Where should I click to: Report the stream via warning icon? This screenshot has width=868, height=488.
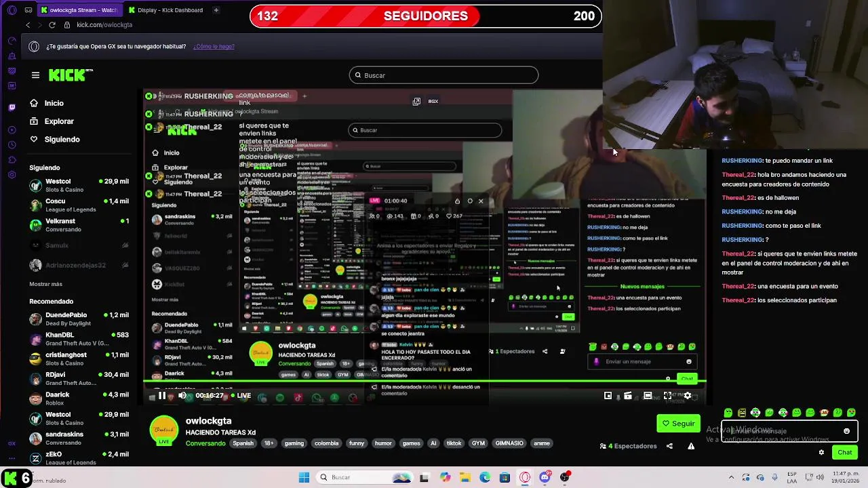(x=691, y=446)
